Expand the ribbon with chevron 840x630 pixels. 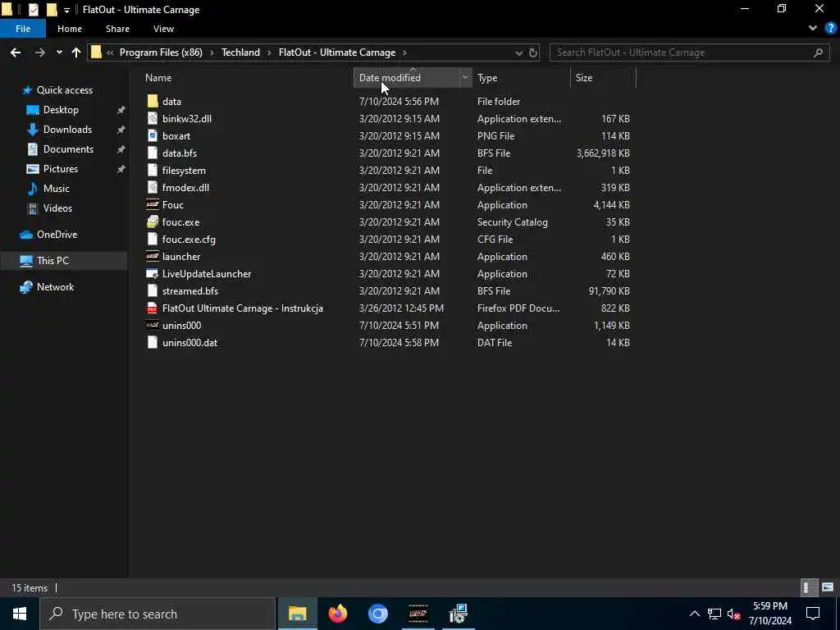(x=813, y=29)
